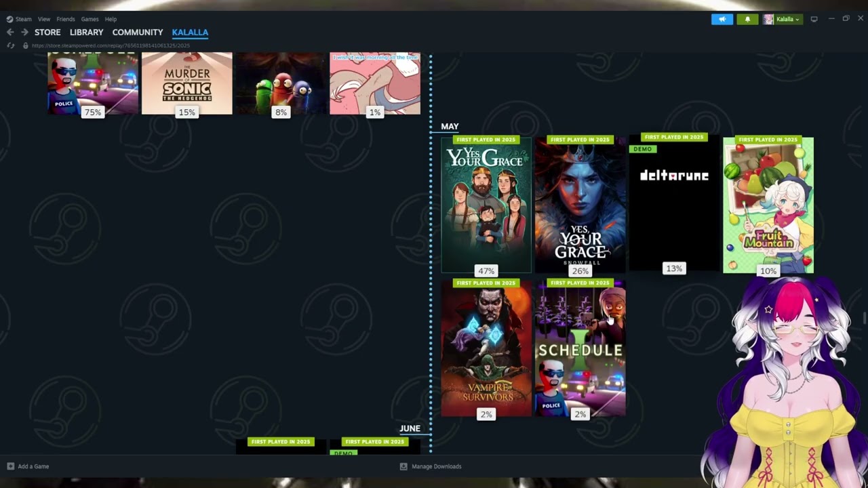Toggle Big Picture mode monitor icon
The image size is (868, 488).
814,19
